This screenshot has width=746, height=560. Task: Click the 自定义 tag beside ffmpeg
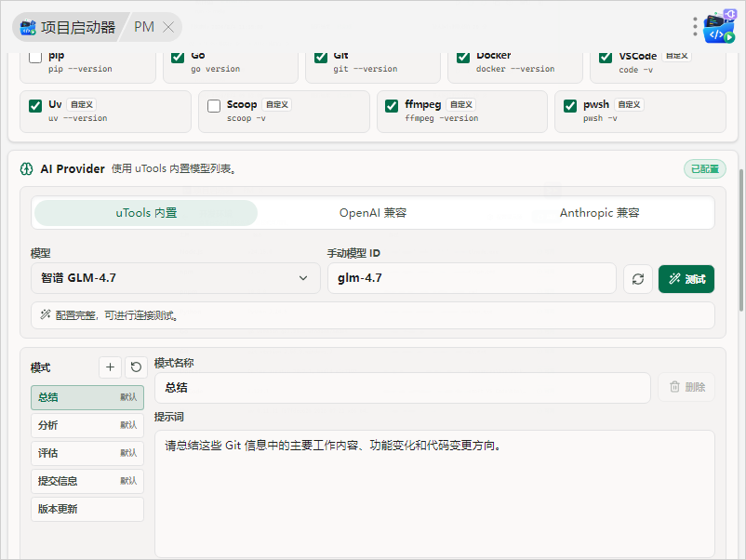coord(461,105)
